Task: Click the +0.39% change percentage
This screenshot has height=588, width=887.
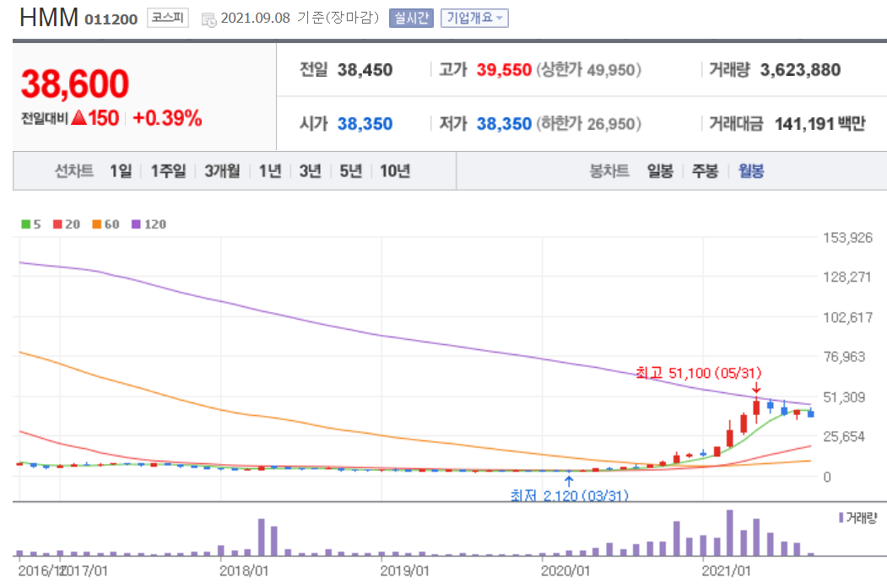Action: 167,118
